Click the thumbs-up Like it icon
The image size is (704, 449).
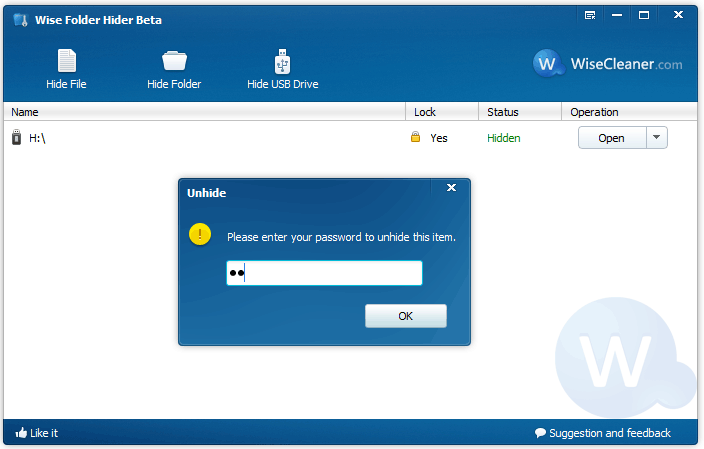point(21,433)
